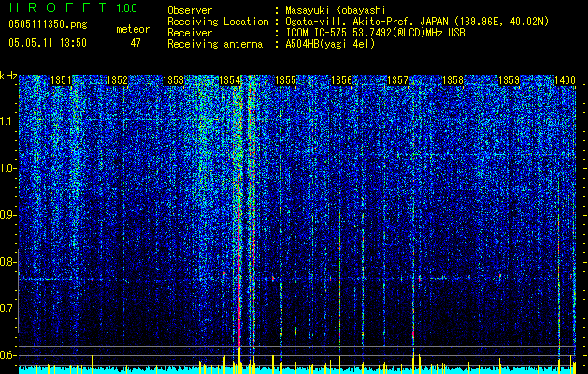This screenshot has height=374, width=588.
Task: Click the meteor label text
Action: pos(133,29)
